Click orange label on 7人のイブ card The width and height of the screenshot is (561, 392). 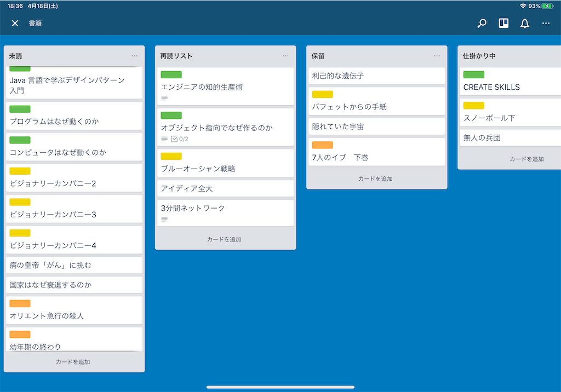(323, 145)
